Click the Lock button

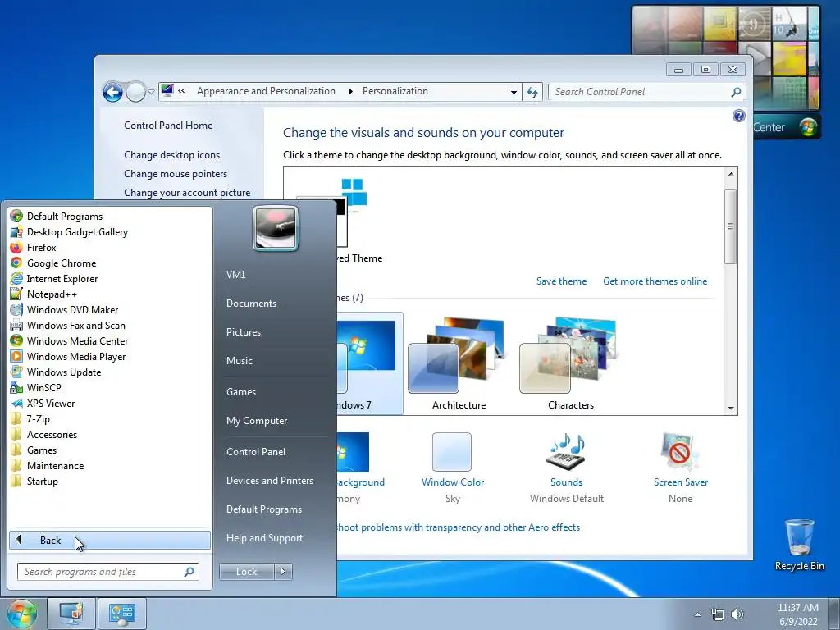click(x=246, y=572)
